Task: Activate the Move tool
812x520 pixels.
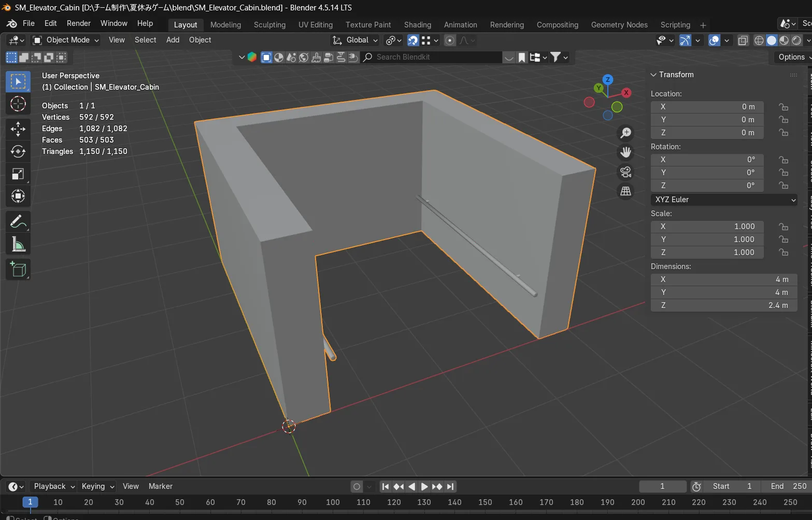Action: [x=18, y=129]
